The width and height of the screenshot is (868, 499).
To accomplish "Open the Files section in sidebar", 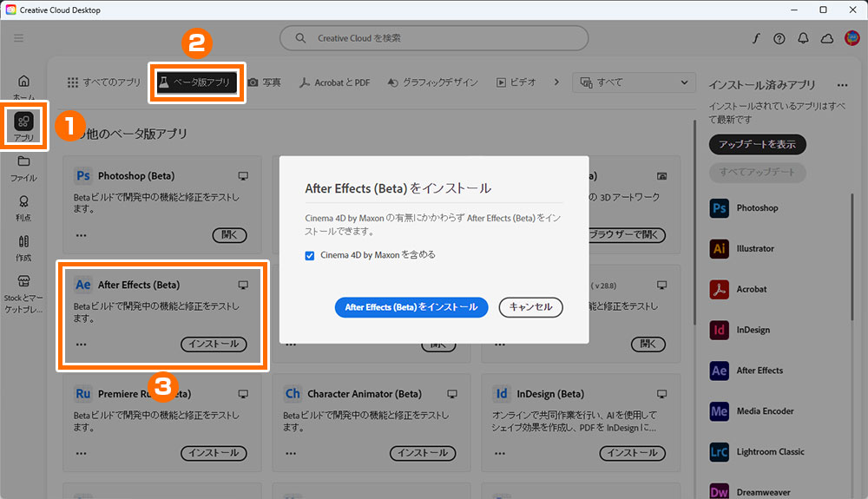I will click(23, 167).
